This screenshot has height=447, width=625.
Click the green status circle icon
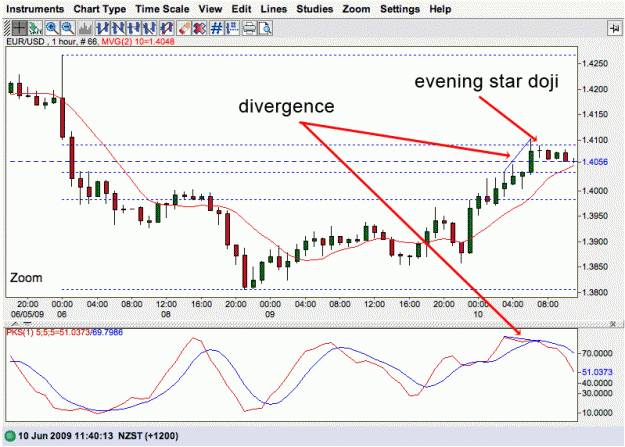click(x=10, y=436)
